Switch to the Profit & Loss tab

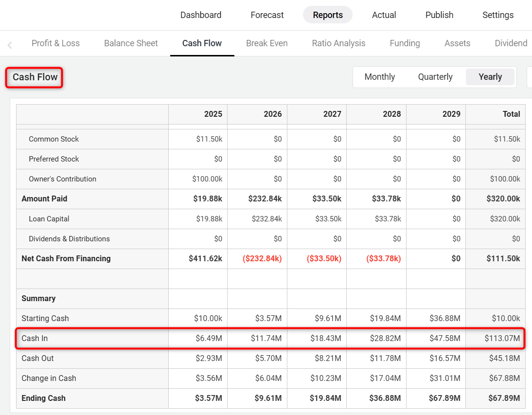pos(55,43)
